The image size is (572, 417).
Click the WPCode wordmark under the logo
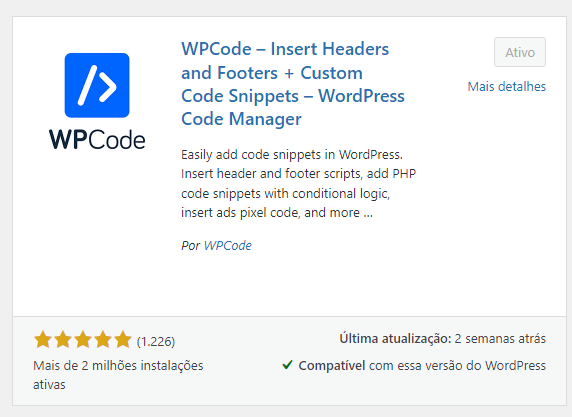point(97,140)
